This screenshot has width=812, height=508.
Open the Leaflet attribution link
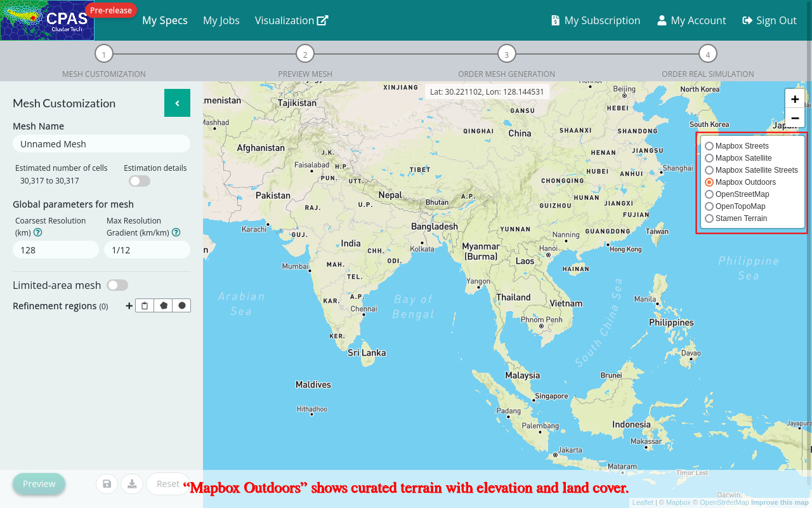point(643,502)
